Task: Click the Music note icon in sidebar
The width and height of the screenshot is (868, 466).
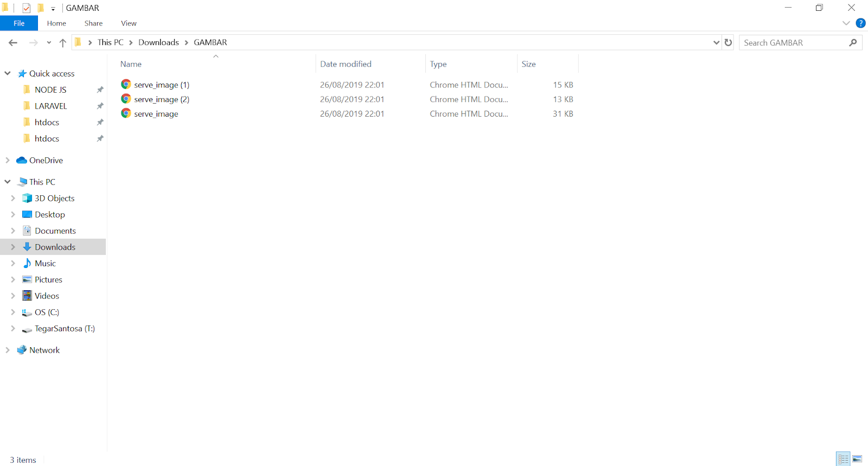Action: (27, 263)
